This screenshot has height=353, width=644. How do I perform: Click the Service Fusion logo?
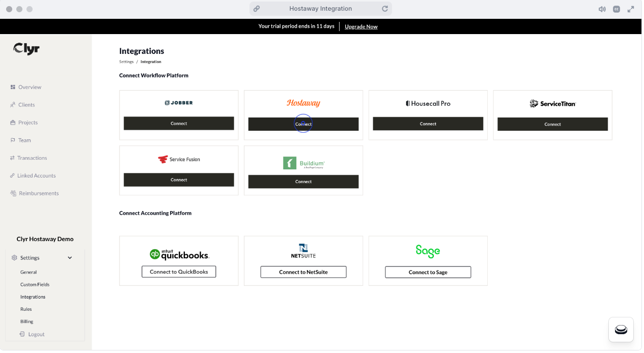point(179,159)
